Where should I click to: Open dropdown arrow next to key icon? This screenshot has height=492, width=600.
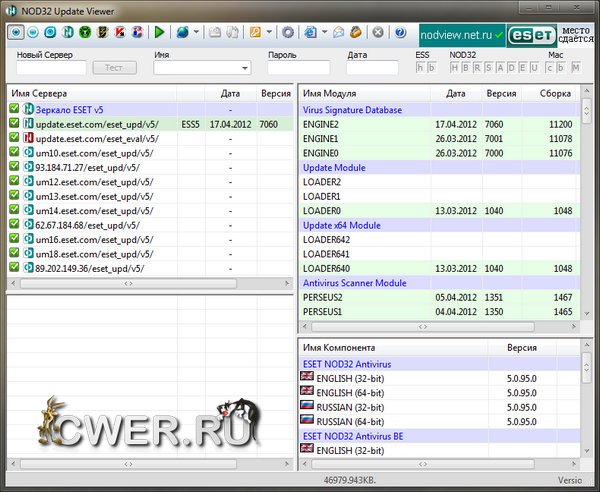pyautogui.click(x=268, y=32)
